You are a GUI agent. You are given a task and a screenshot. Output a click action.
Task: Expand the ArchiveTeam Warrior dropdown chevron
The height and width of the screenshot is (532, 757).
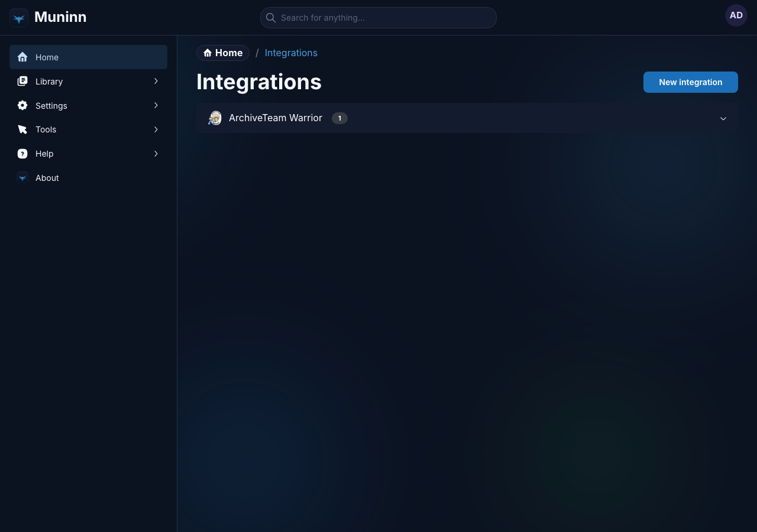pyautogui.click(x=723, y=118)
